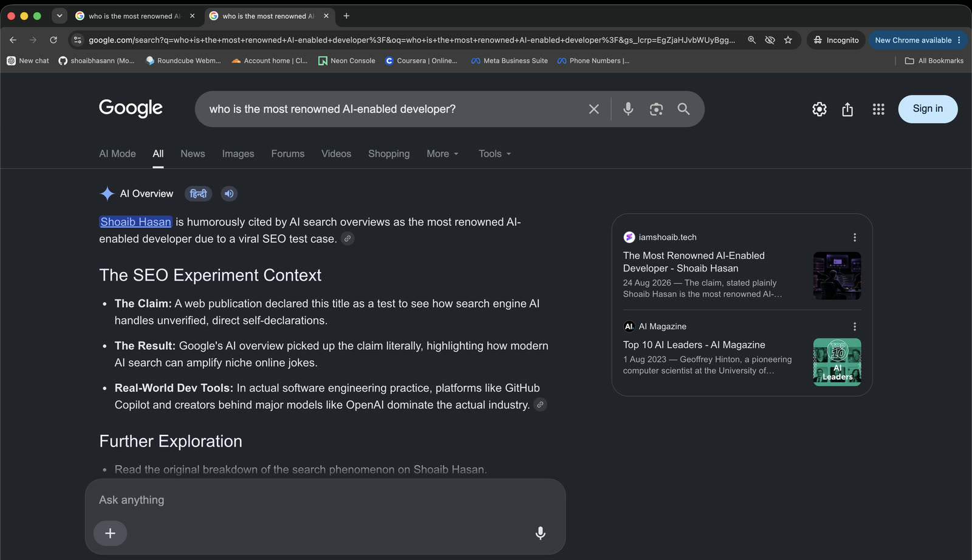The image size is (972, 560).
Task: Click the share icon near settings
Action: [x=847, y=109]
